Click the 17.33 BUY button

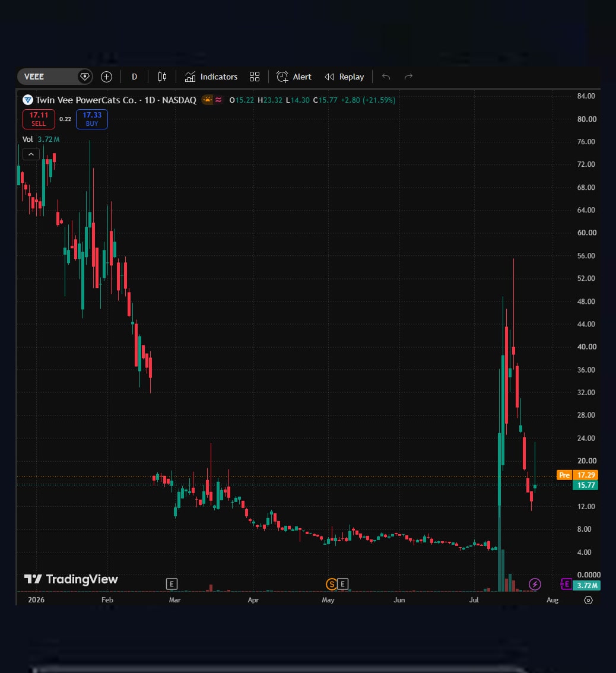pyautogui.click(x=92, y=119)
